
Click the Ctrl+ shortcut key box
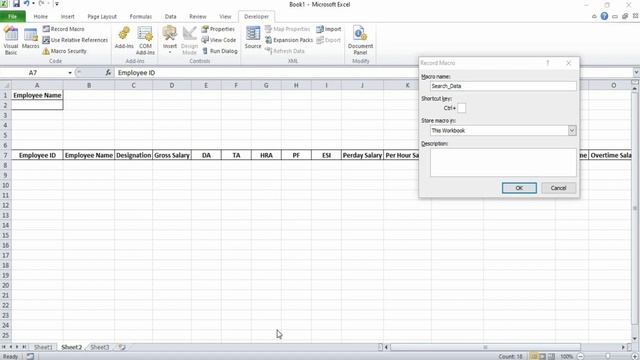(x=461, y=108)
